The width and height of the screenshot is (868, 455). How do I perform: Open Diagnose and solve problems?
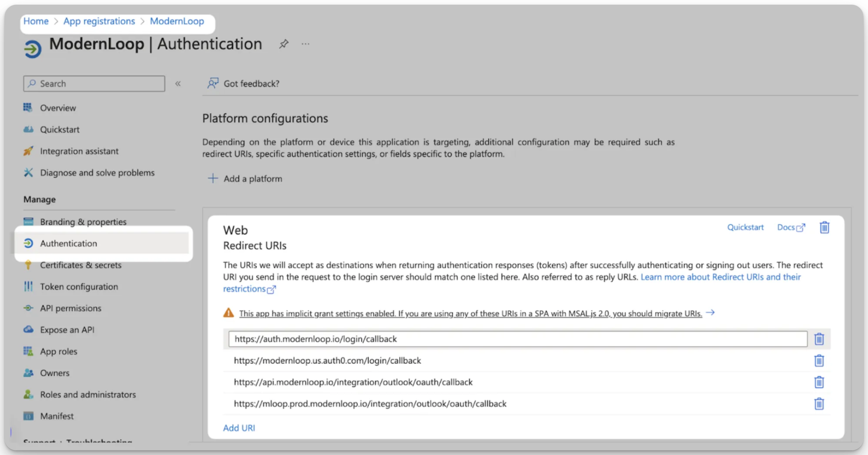click(97, 173)
